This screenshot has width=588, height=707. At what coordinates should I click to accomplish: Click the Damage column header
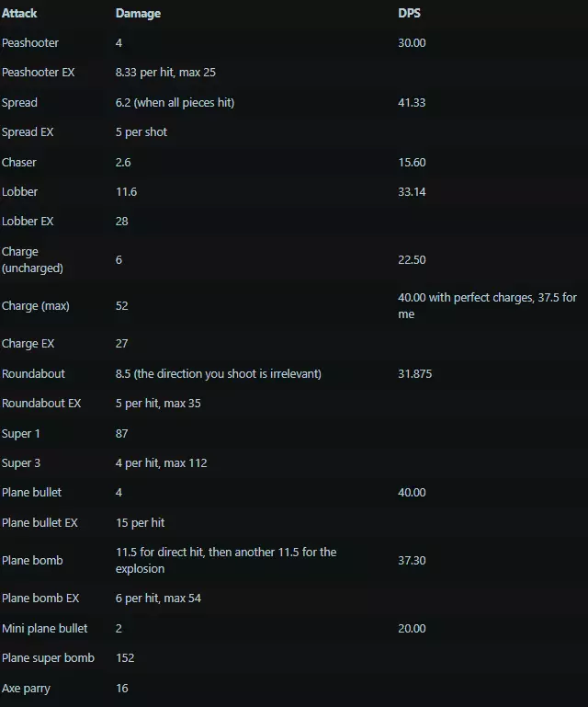pyautogui.click(x=138, y=14)
